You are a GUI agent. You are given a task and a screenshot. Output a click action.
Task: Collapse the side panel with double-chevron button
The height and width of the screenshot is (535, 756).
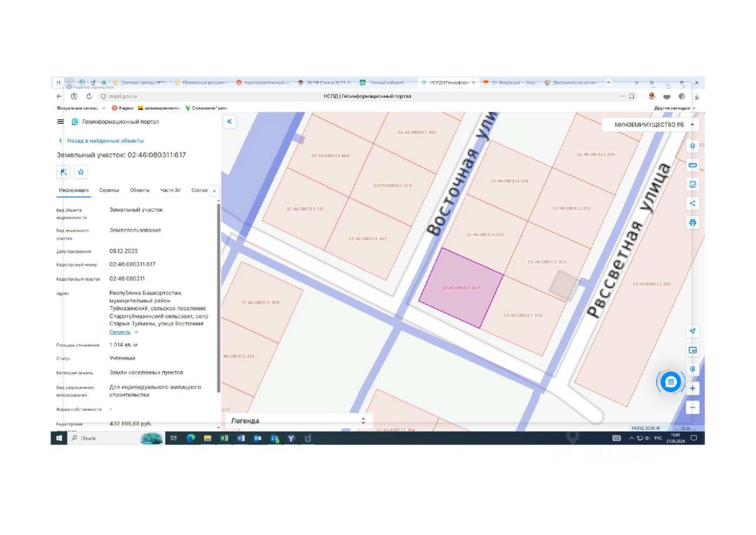[230, 122]
